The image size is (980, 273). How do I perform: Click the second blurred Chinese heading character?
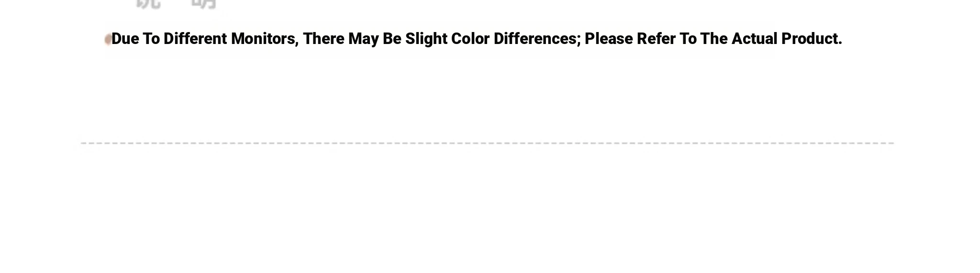204,4
